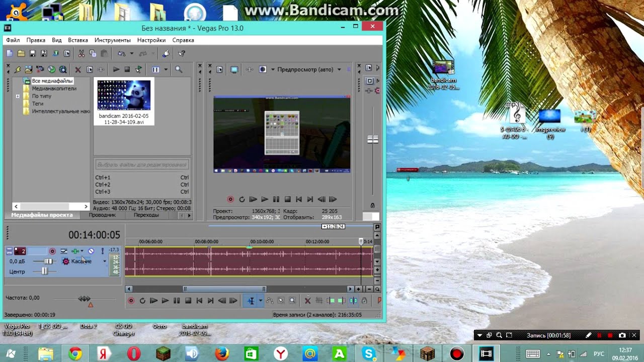Toggle auto preview flag icon in media panel

[138, 69]
